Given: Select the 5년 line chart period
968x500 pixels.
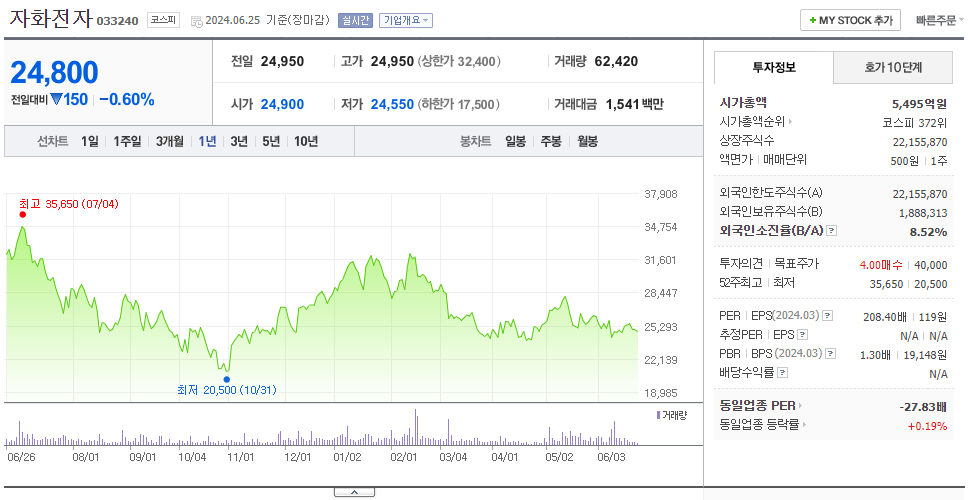Looking at the screenshot, I should pos(271,141).
